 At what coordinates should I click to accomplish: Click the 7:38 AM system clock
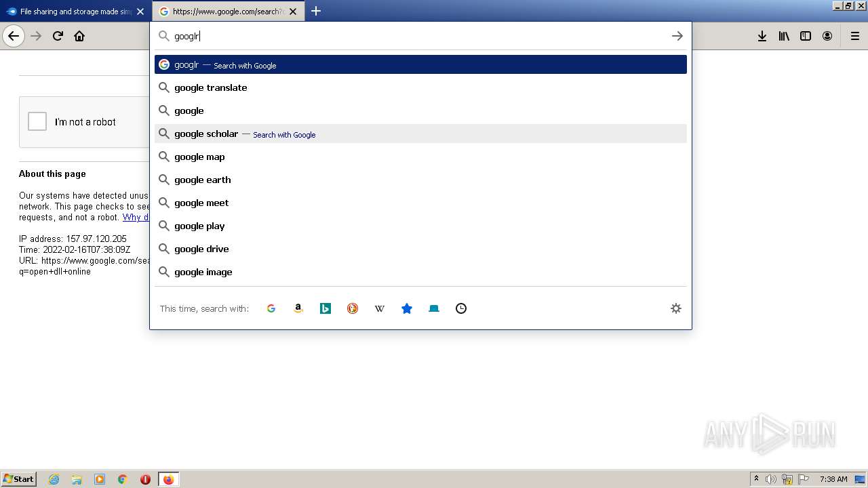click(833, 479)
